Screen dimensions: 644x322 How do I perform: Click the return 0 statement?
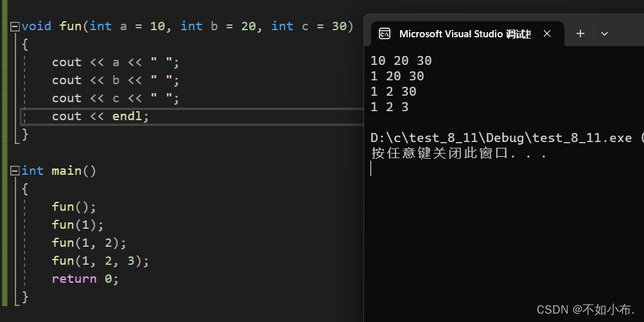tap(85, 279)
